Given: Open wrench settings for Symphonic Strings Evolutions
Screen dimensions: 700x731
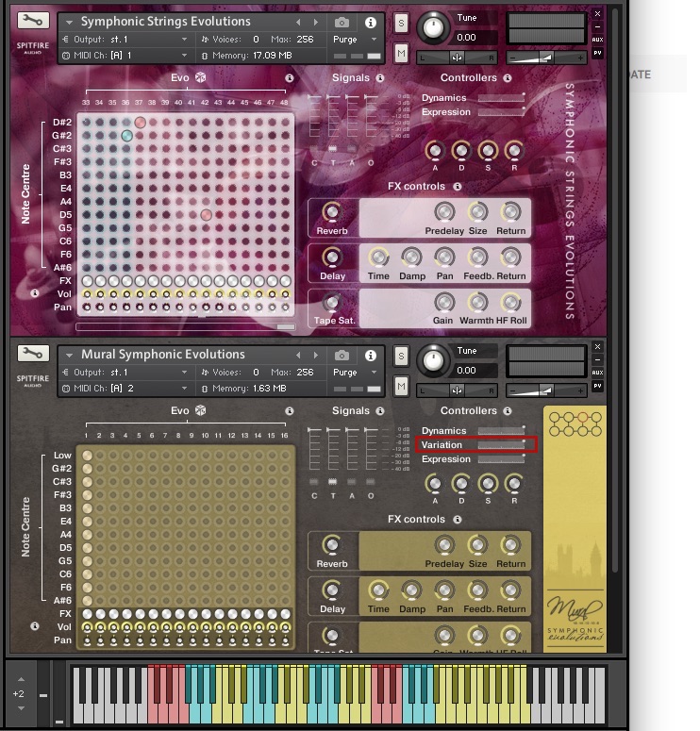Looking at the screenshot, I should 33,20.
